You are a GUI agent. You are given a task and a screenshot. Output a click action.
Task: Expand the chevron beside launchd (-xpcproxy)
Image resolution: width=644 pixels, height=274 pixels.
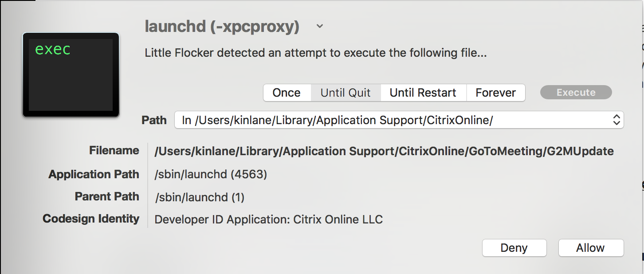coord(320,27)
